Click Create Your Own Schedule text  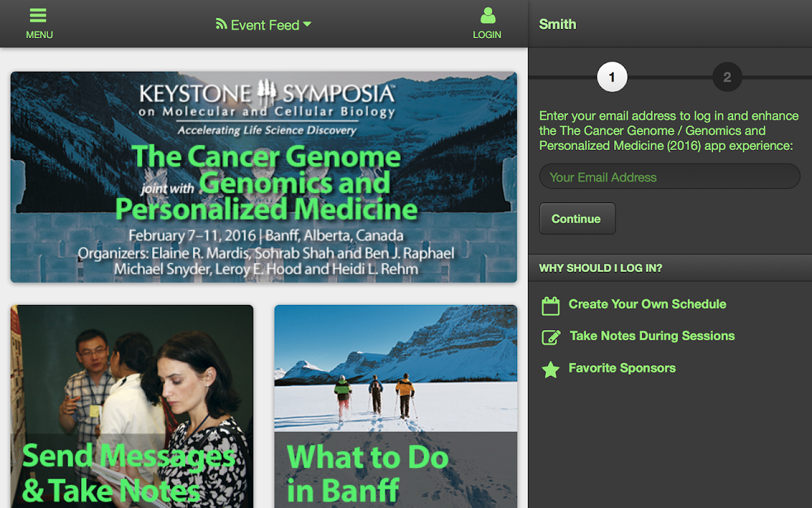click(x=647, y=304)
